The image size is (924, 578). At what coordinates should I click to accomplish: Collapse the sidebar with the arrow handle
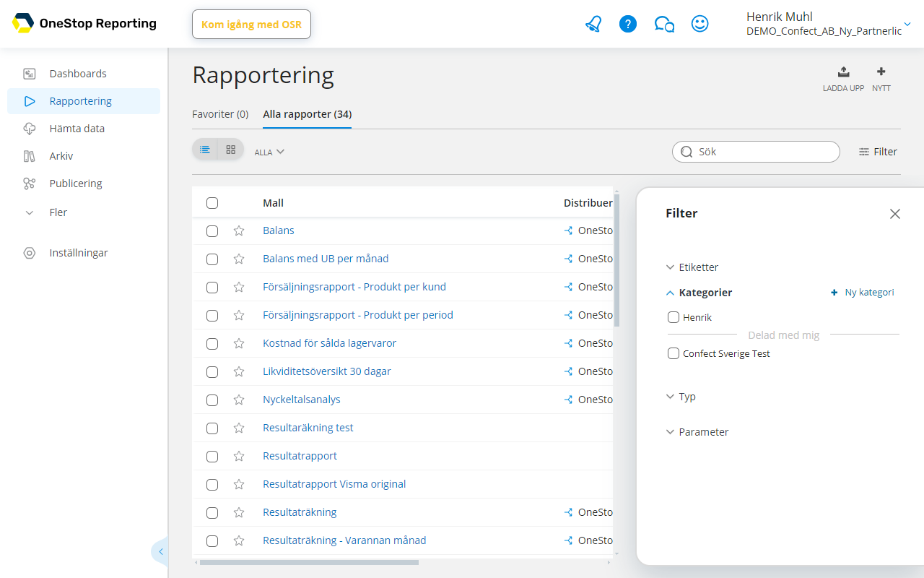coord(160,552)
